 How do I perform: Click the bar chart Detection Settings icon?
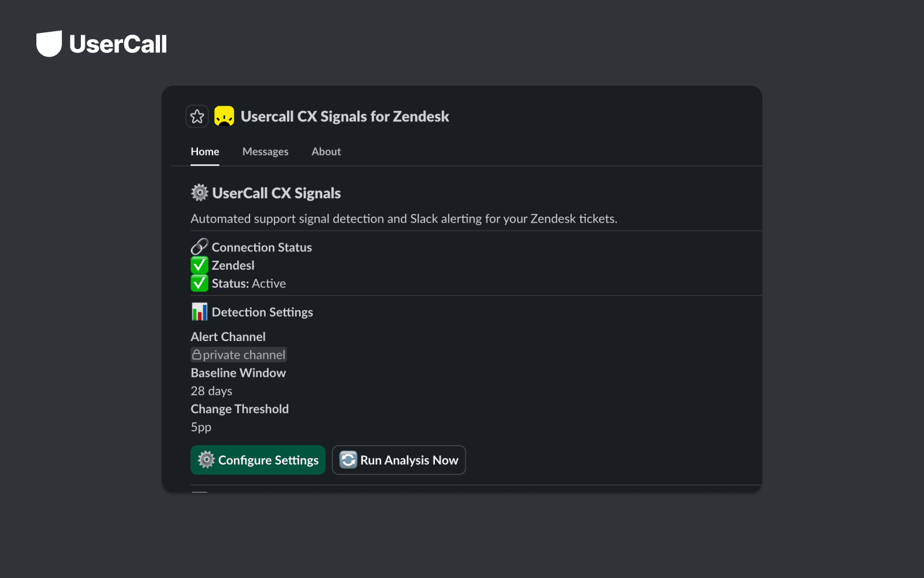pos(199,312)
